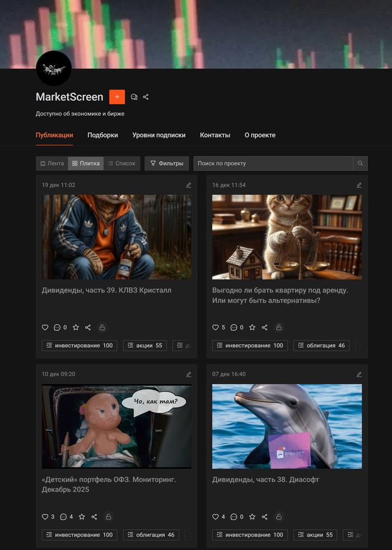Share the Диасофт dividends post
Viewport: 392px width, 550px height.
coord(264,517)
